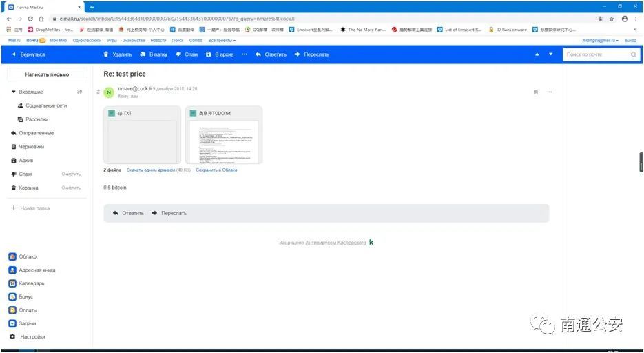Open the Облако cloud sidebar icon
This screenshot has width=644, height=353.
pyautogui.click(x=12, y=256)
